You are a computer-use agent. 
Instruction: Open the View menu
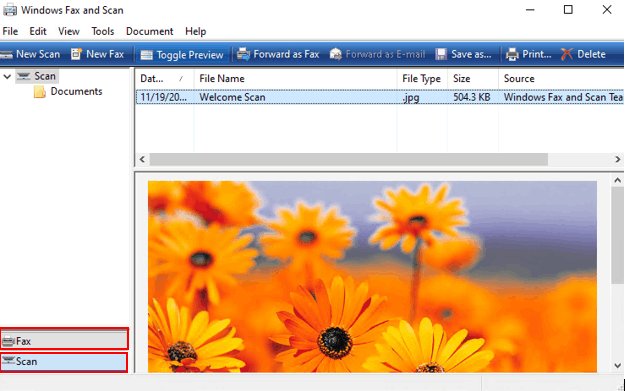click(x=69, y=31)
